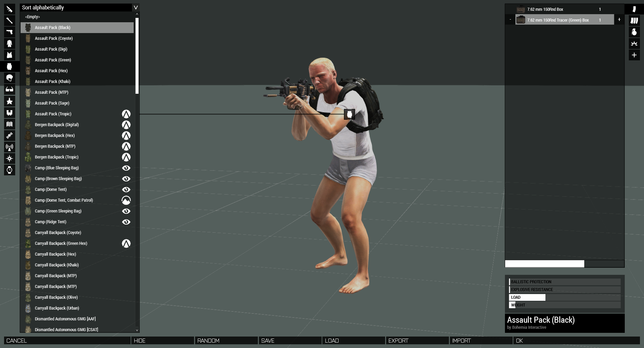
Task: Click the list scroll-up arrow
Action: point(137,14)
